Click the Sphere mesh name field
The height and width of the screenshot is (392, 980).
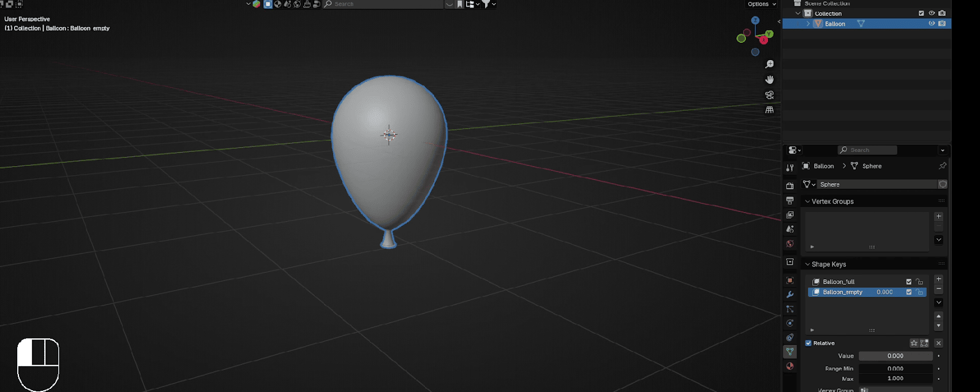(876, 184)
